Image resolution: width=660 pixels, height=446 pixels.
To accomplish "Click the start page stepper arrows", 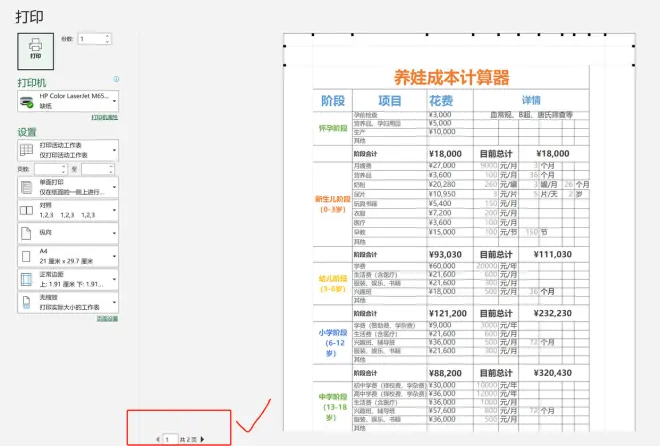I will coord(64,169).
